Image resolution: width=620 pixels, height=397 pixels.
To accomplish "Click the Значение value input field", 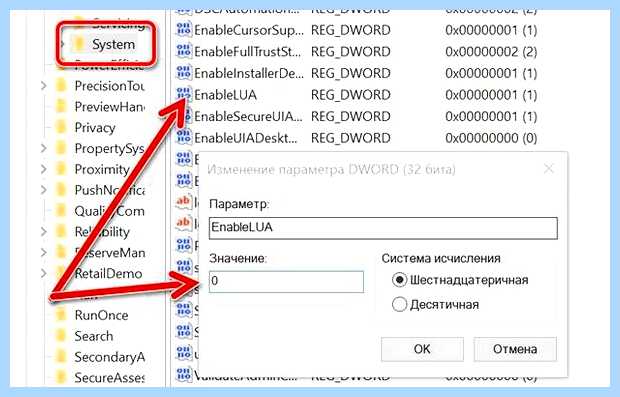I will click(x=286, y=282).
